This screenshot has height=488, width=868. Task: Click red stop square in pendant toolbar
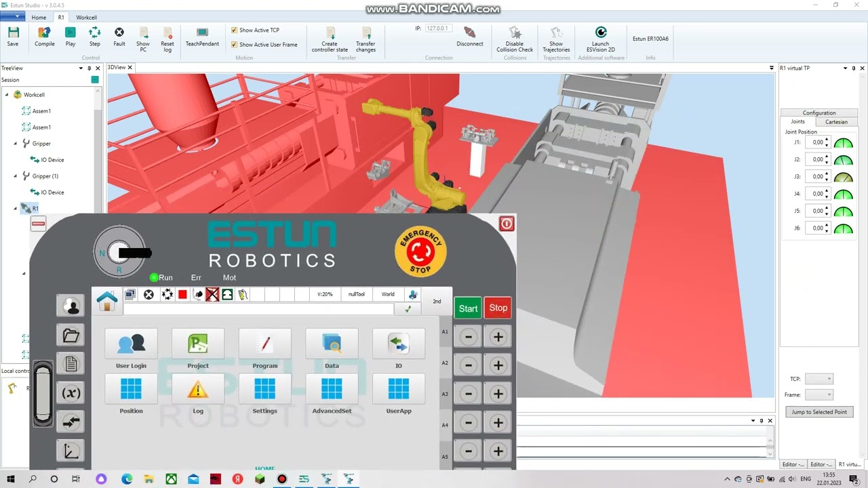coord(182,295)
